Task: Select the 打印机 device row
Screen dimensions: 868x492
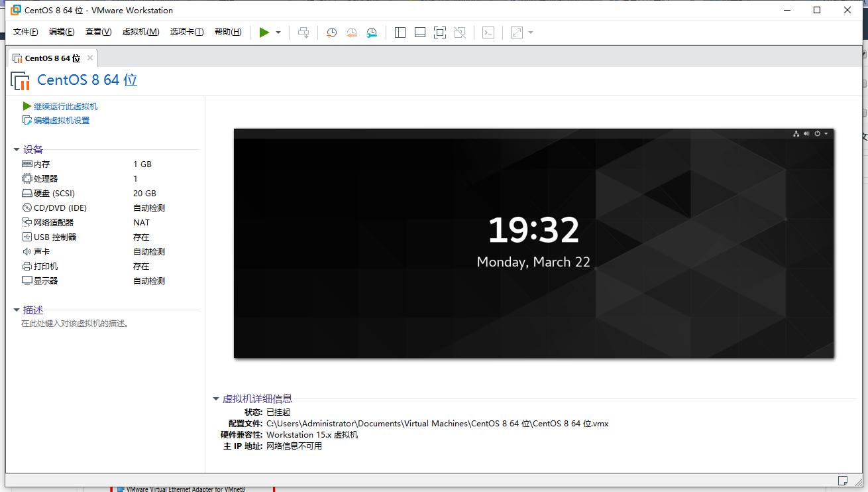Action: 109,267
